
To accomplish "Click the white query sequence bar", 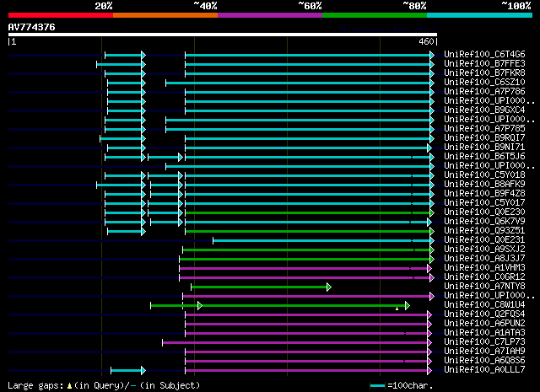I will (x=223, y=35).
